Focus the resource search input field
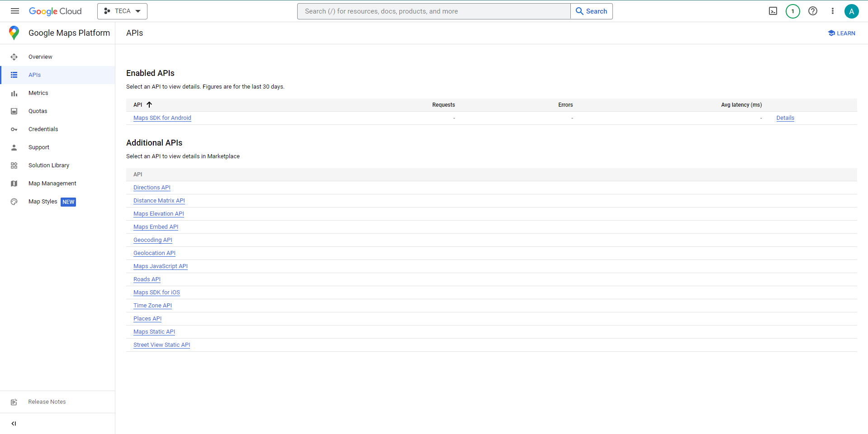 [433, 11]
